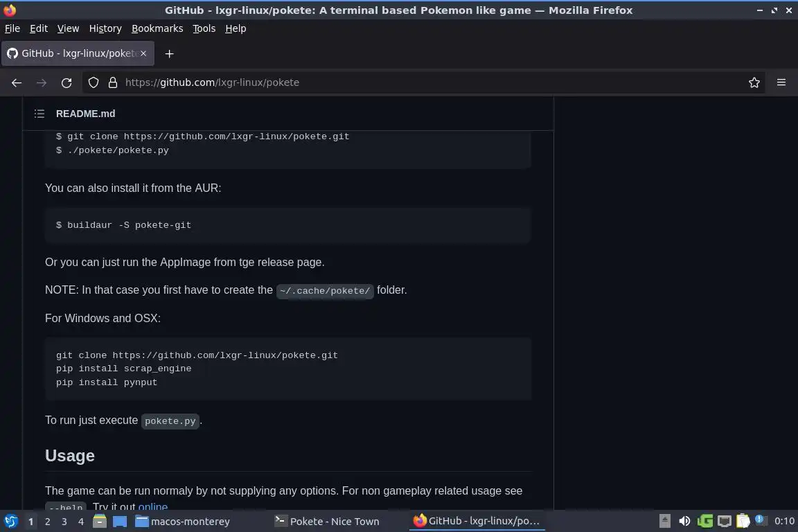The image size is (798, 532).
Task: Click the Windows/OSX 'git clone' code line
Action: coord(197,355)
